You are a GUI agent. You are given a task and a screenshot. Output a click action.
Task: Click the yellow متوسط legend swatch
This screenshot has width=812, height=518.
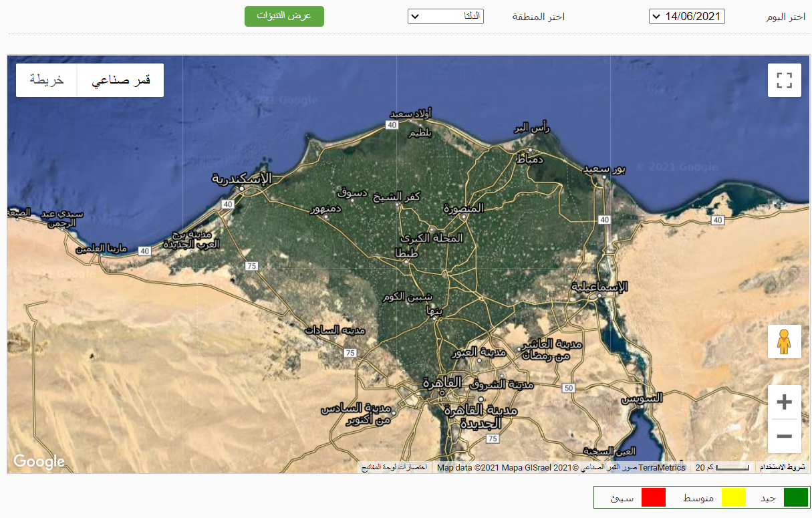tap(733, 497)
